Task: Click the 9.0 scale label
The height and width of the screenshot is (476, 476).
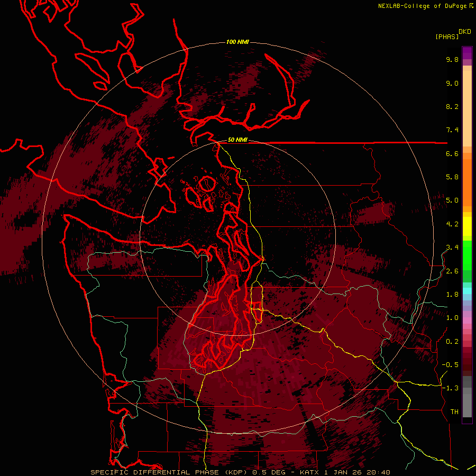Action: tap(452, 84)
